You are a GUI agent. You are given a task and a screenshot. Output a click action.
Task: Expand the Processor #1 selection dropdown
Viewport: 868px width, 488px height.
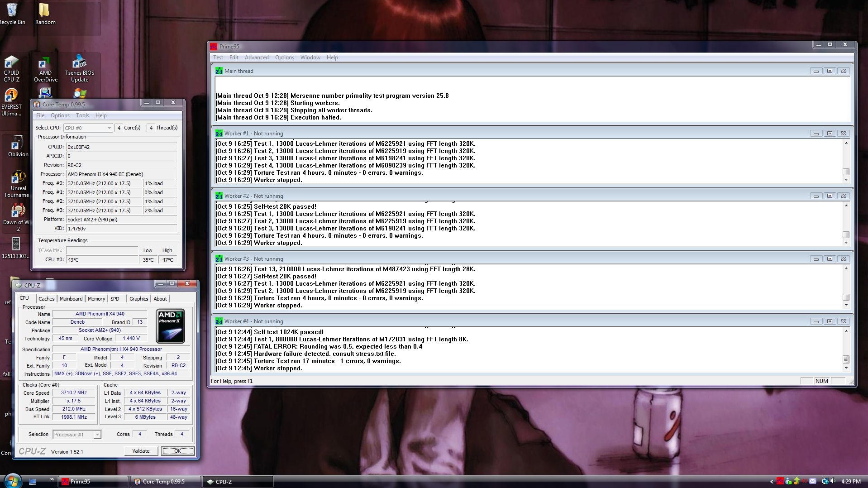tap(97, 435)
